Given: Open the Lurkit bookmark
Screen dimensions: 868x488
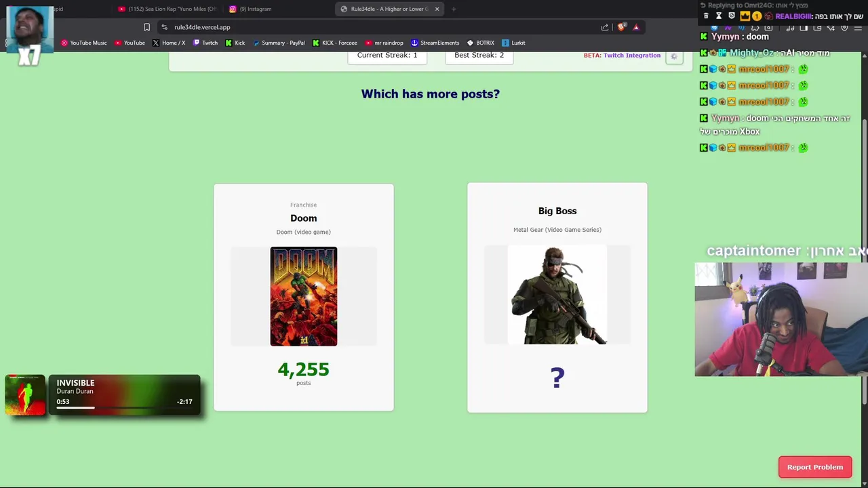Looking at the screenshot, I should tap(513, 43).
